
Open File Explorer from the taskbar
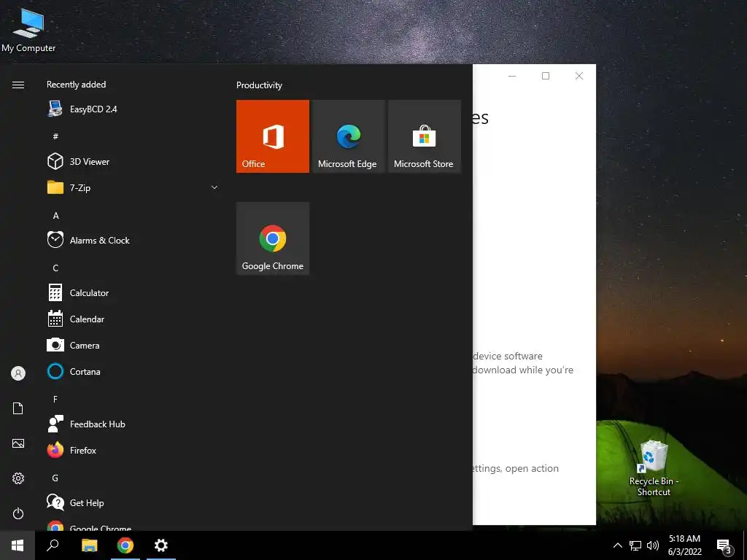(89, 545)
